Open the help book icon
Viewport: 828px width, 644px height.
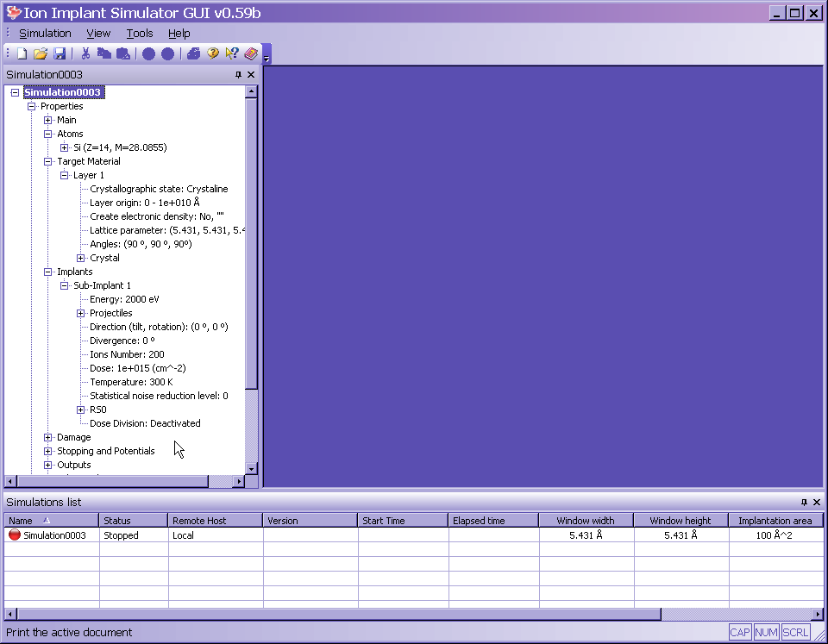point(251,54)
